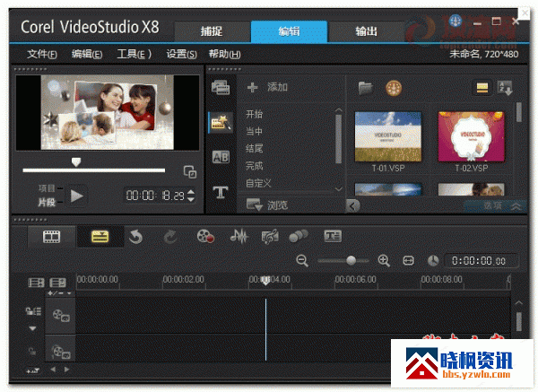Click the Redo arrow

[x=170, y=237]
